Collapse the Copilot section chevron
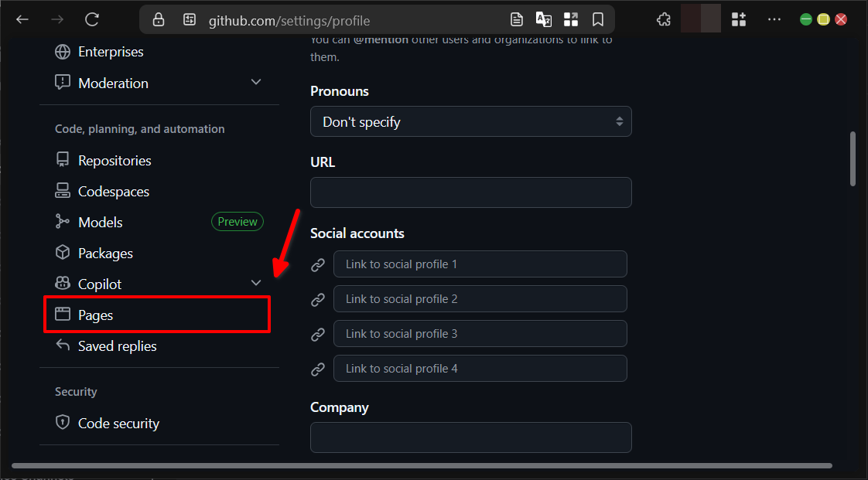The height and width of the screenshot is (480, 868). point(255,283)
